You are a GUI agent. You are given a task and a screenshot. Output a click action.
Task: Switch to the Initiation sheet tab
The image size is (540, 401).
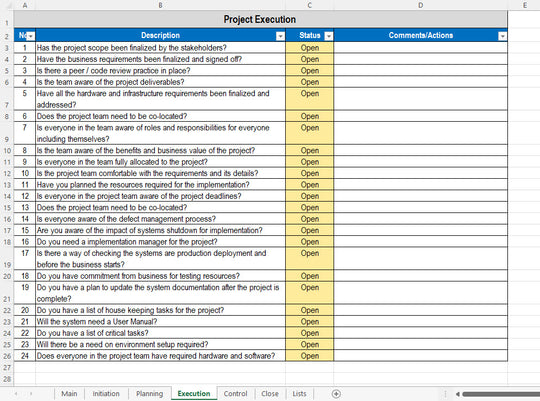click(x=106, y=393)
